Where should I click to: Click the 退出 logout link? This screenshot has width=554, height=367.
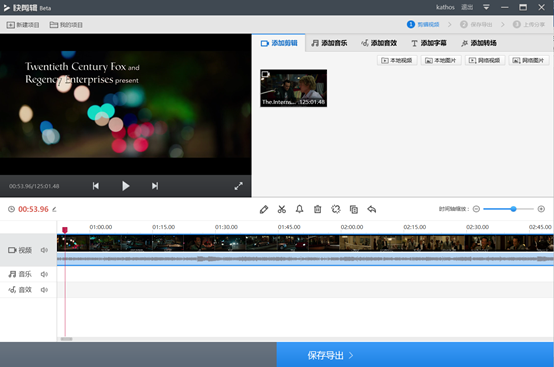(x=467, y=7)
